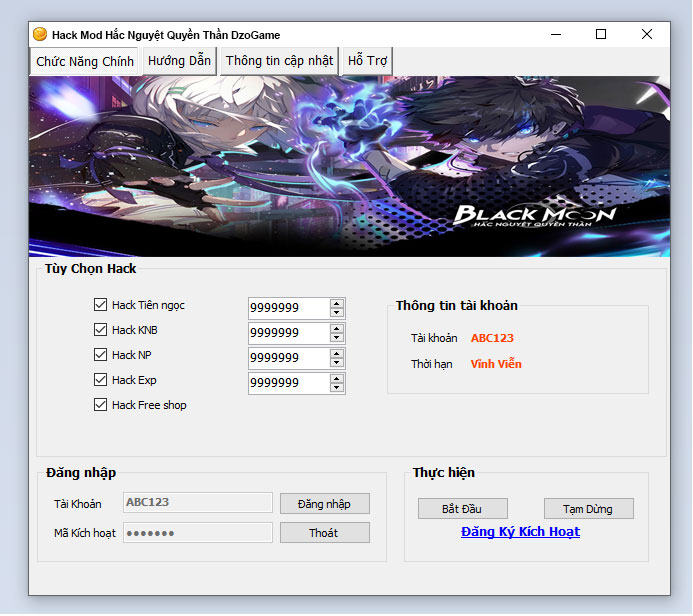
Task: Uncheck the Hack KNB checkbox
Action: point(100,330)
